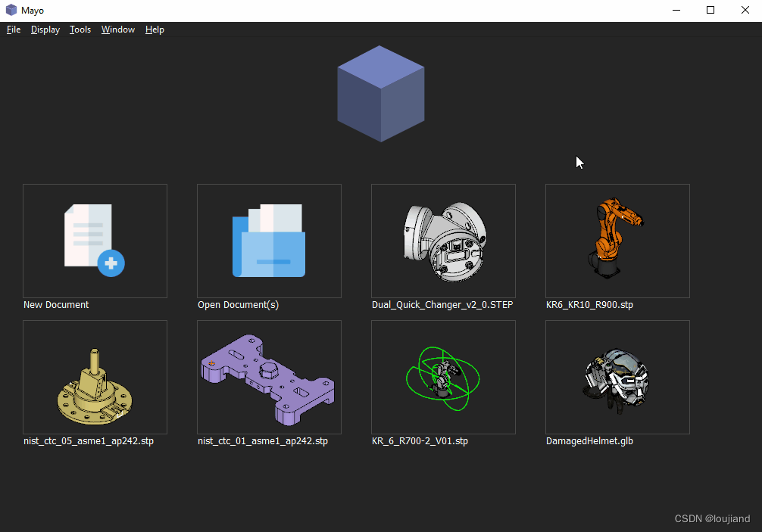Open the Display menu
Image resolution: width=762 pixels, height=532 pixels.
click(x=45, y=30)
